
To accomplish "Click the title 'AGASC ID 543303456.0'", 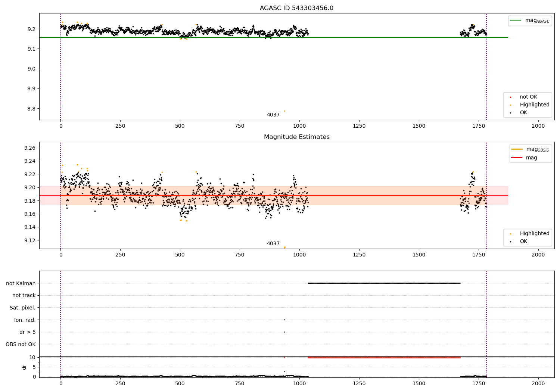I will tap(296, 8).
